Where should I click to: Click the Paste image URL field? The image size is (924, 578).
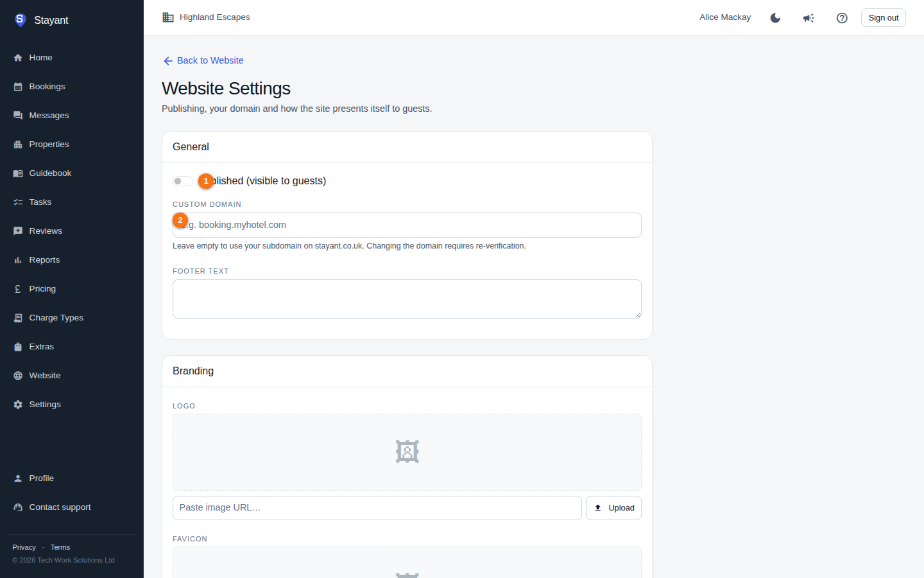click(377, 508)
